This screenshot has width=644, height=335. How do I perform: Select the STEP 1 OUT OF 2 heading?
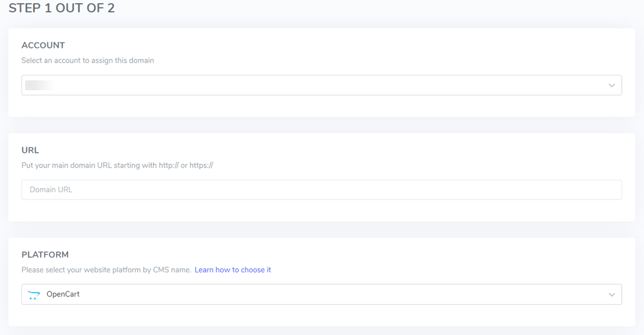[x=61, y=8]
